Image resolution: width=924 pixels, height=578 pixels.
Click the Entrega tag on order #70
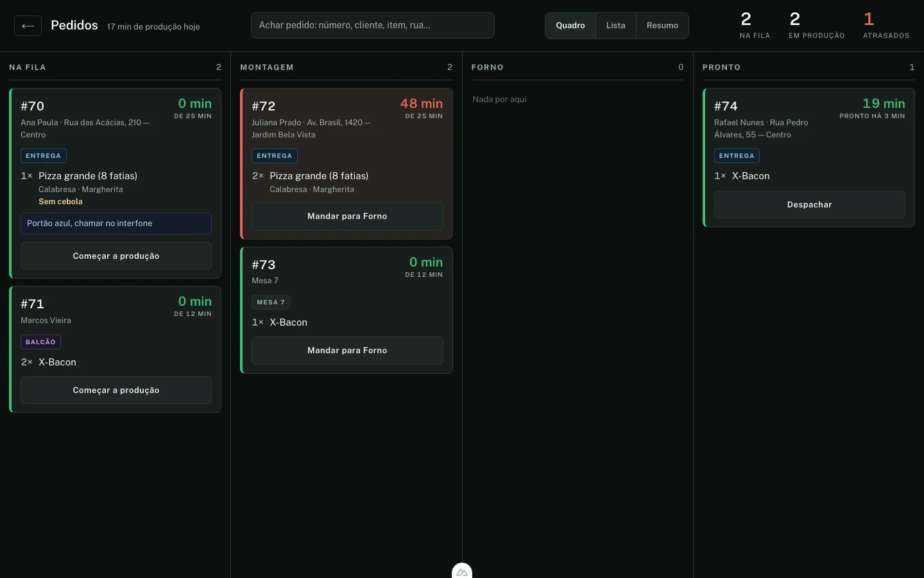click(x=44, y=156)
